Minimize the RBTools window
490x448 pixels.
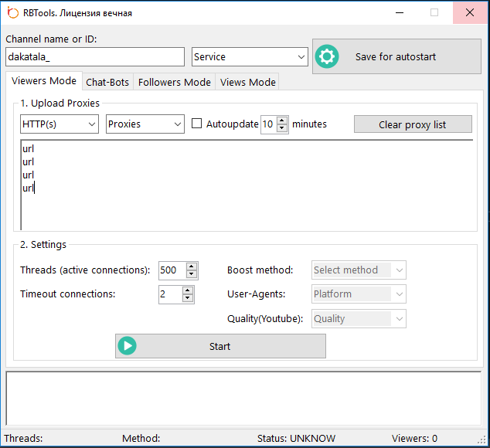point(399,12)
